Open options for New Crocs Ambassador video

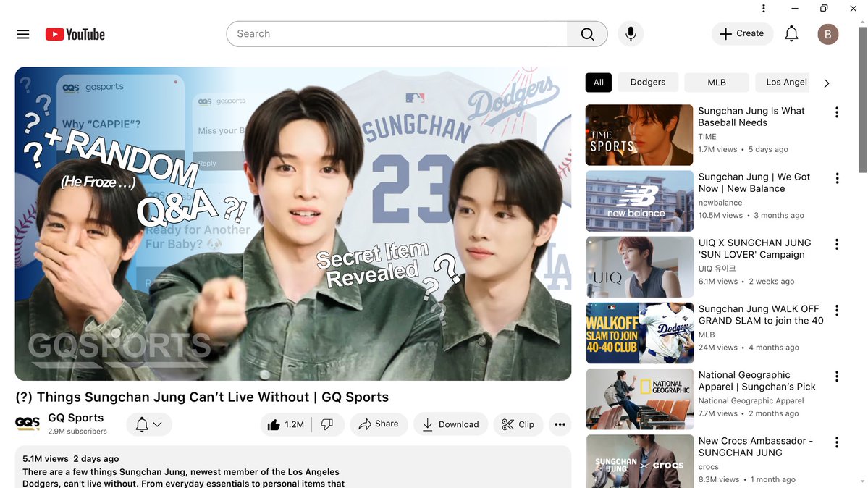pyautogui.click(x=836, y=442)
